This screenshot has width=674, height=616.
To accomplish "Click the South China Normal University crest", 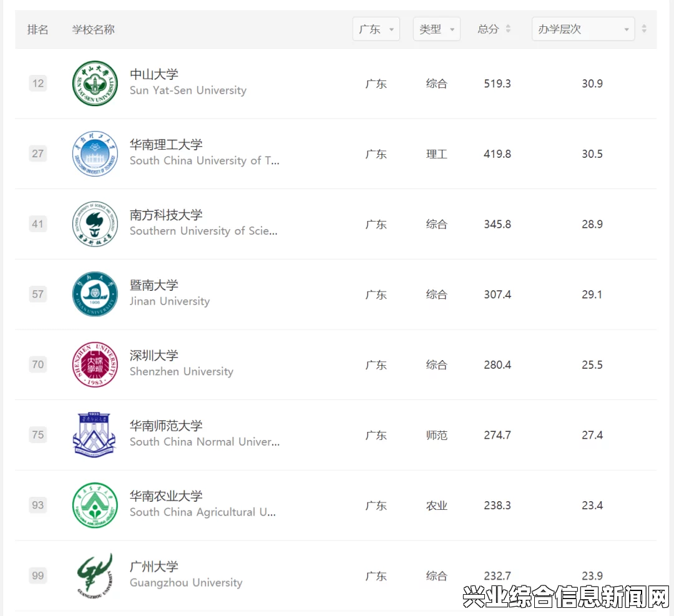I will click(x=94, y=434).
